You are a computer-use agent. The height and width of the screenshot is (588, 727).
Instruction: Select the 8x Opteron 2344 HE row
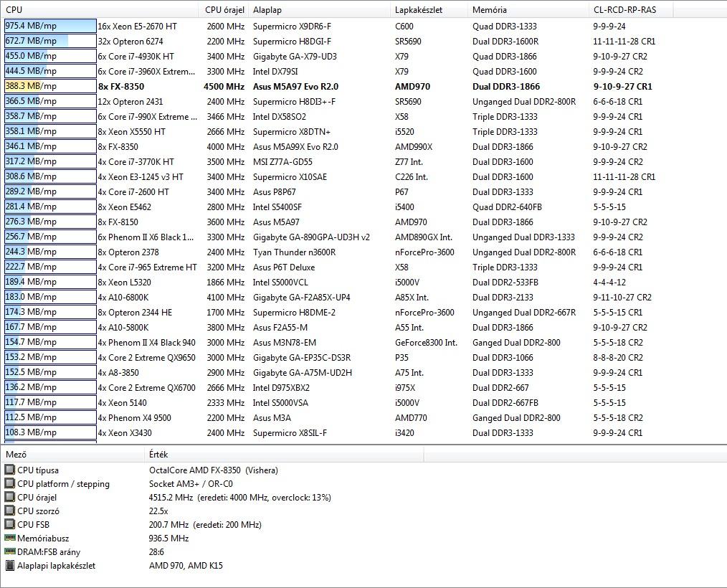tap(363, 313)
